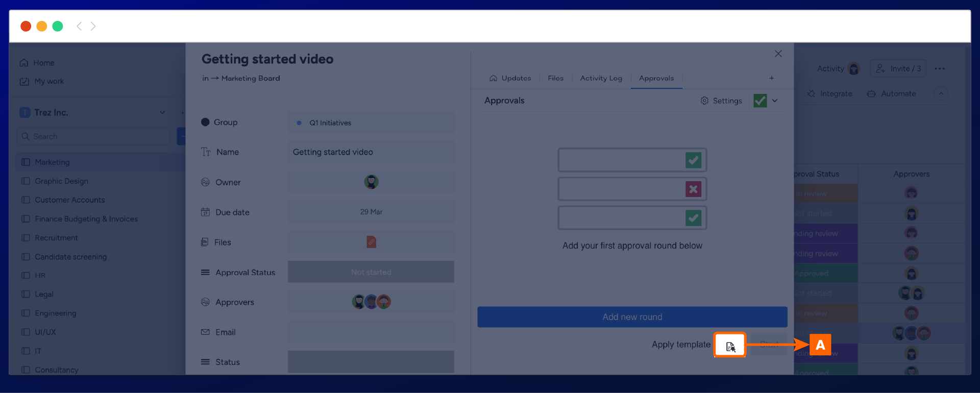Click the Owner avatar in item details
This screenshot has height=393, width=980.
click(x=371, y=182)
